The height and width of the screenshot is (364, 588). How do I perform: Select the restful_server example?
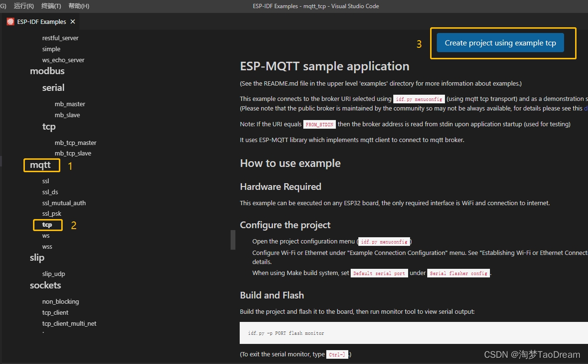[60, 38]
